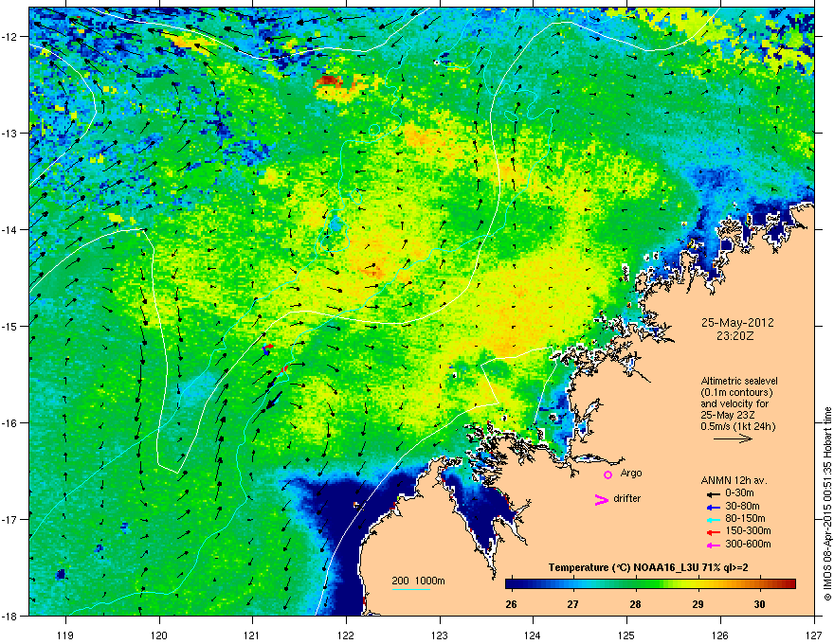Screen dimensions: 834x644
Task: Click the magenta Argo circle marker
Action: coord(607,474)
